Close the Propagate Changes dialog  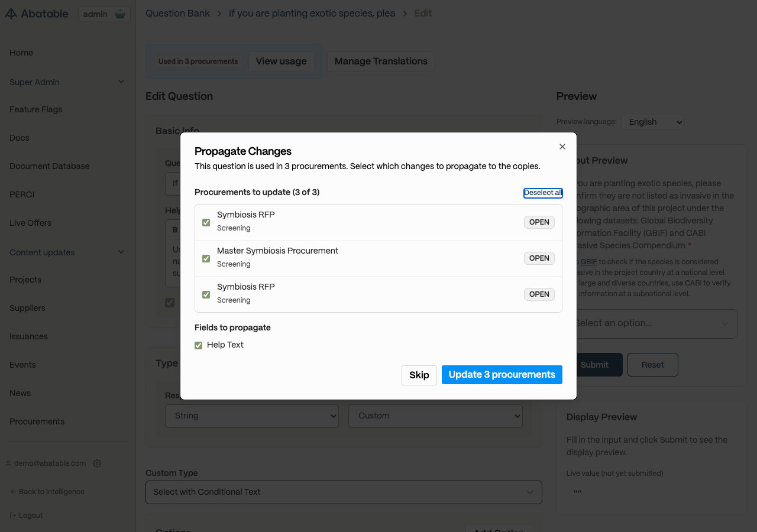(x=562, y=147)
